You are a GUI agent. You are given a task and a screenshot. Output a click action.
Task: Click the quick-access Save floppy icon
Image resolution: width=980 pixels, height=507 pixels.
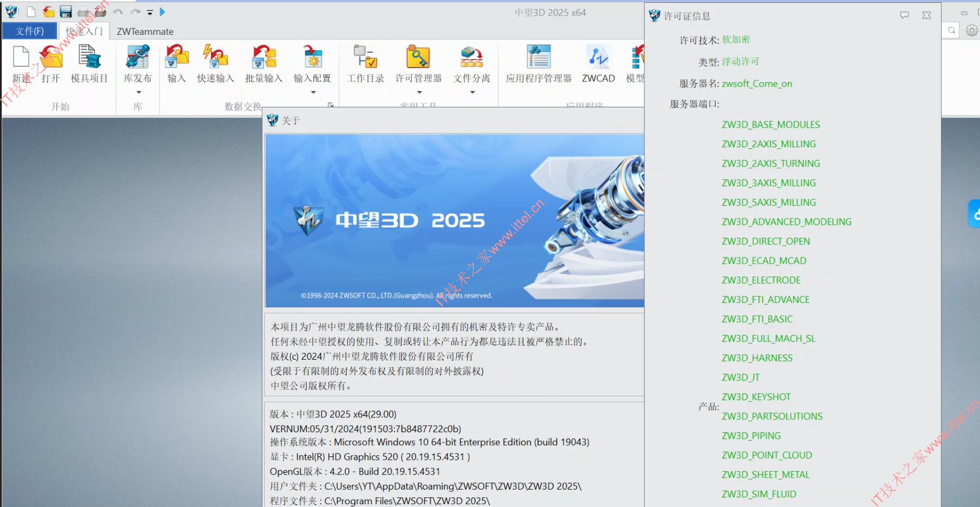(x=66, y=12)
